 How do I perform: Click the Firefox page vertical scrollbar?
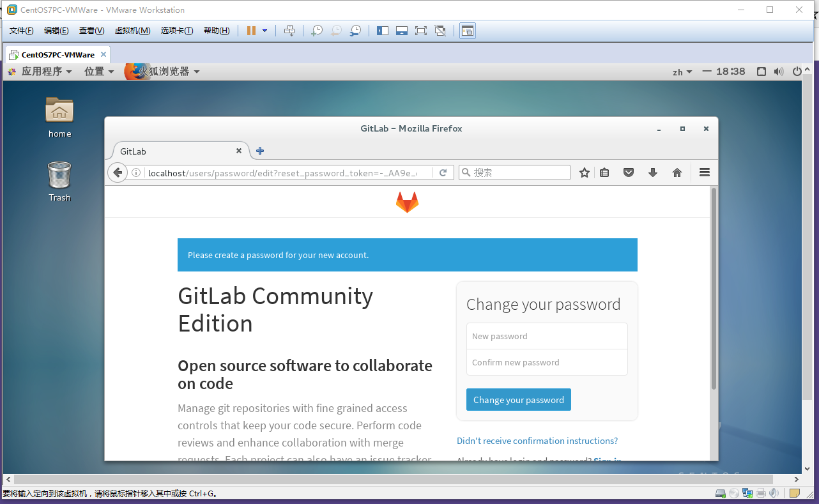click(714, 289)
